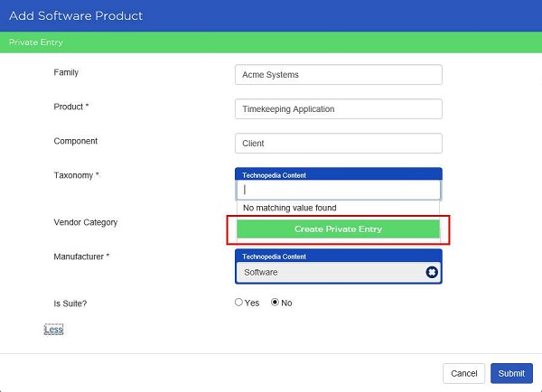Screen dimensions: 542x392
Task: Click the green Private Entry banner
Action: (271, 42)
